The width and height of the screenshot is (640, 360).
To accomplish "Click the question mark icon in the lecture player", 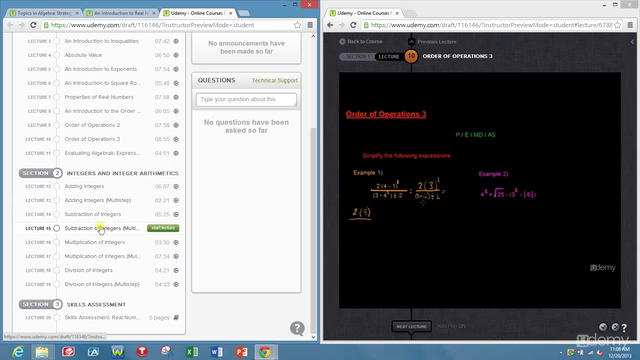I will tap(624, 327).
